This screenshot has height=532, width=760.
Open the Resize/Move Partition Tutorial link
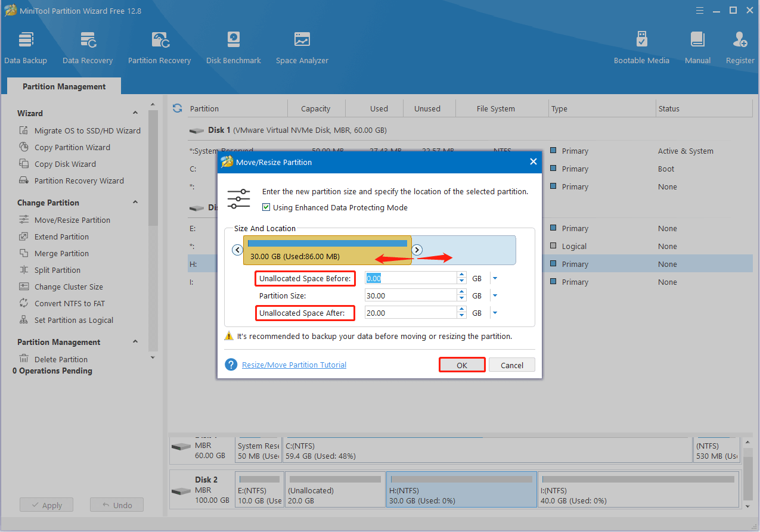[294, 365]
